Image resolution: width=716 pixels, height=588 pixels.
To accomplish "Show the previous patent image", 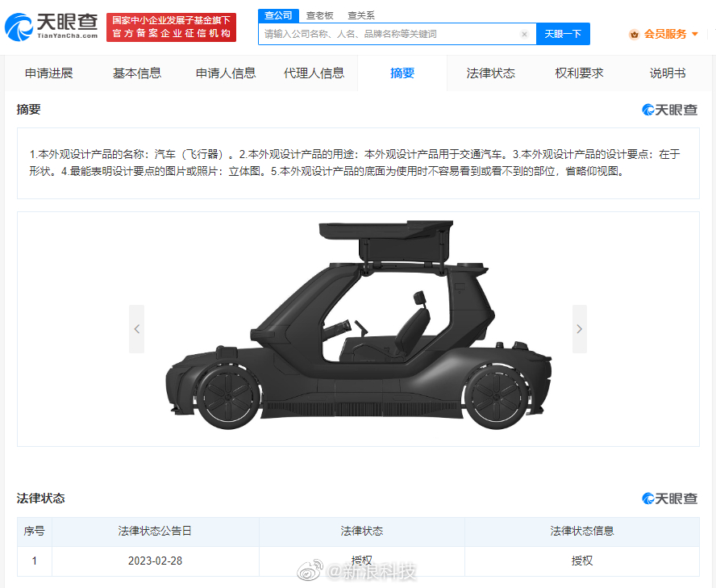I will (136, 329).
